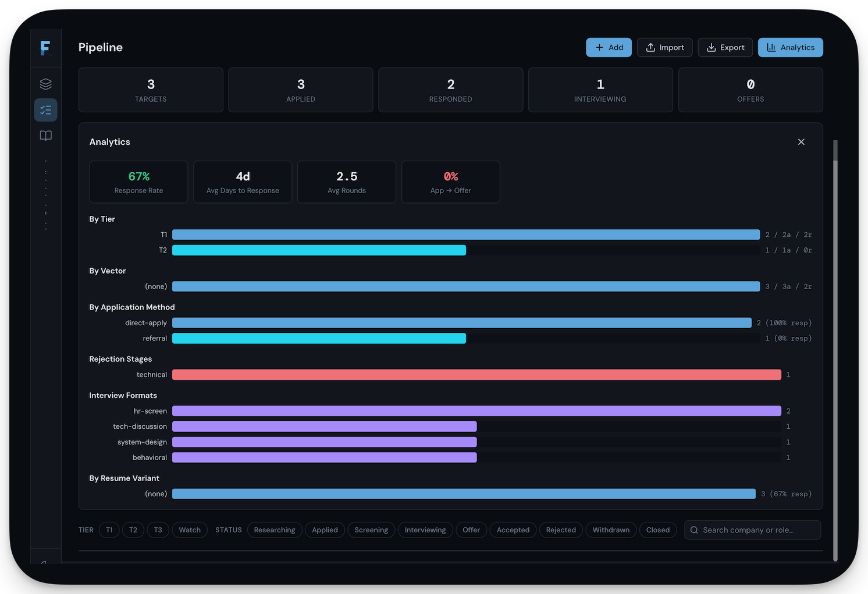
Task: Click the search magnifier icon
Action: (693, 530)
